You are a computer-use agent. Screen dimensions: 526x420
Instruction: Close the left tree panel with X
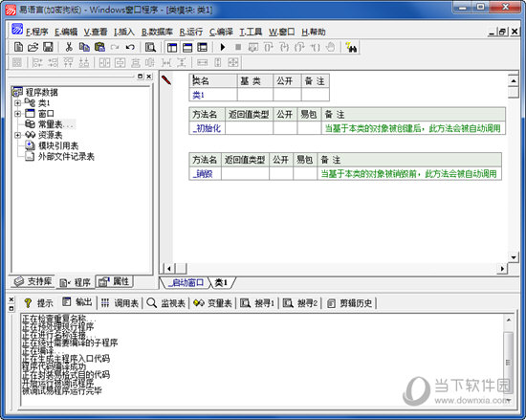(149, 77)
